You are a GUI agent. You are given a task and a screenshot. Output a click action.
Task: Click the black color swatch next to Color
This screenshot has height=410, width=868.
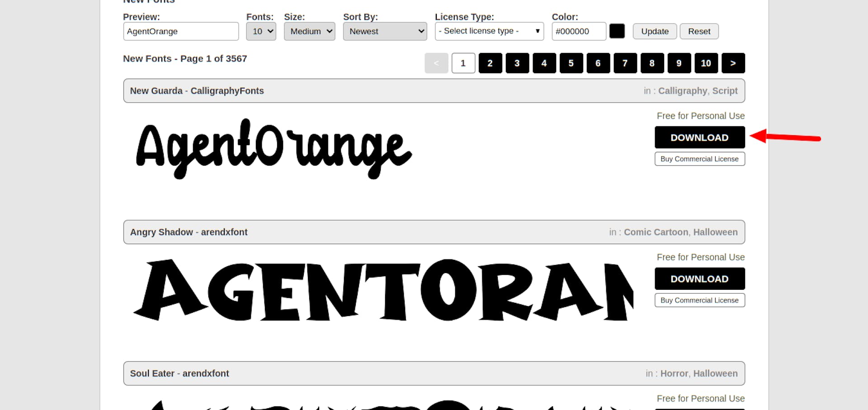(617, 31)
